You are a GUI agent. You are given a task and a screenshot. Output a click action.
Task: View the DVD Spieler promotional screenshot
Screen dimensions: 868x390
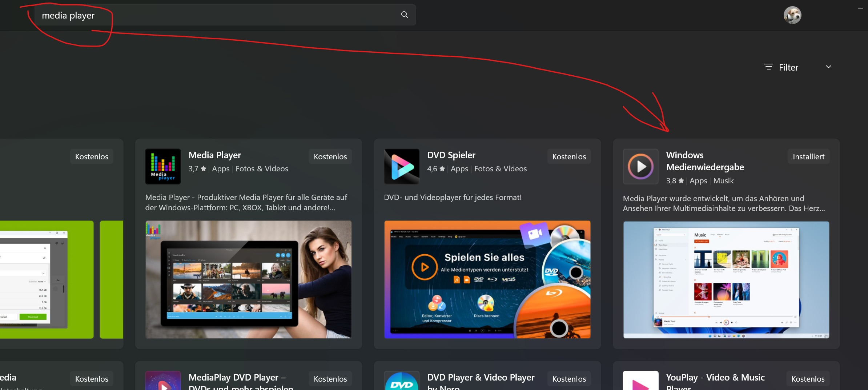point(487,279)
